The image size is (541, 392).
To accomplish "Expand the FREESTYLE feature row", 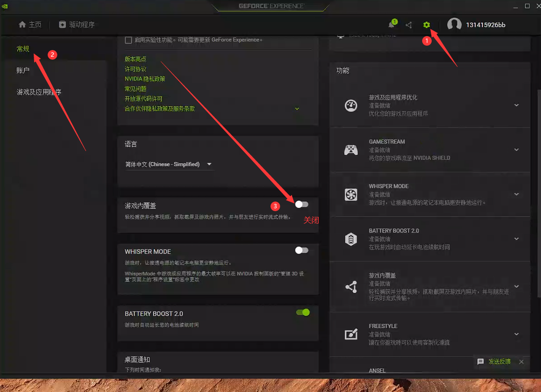I will tap(516, 334).
